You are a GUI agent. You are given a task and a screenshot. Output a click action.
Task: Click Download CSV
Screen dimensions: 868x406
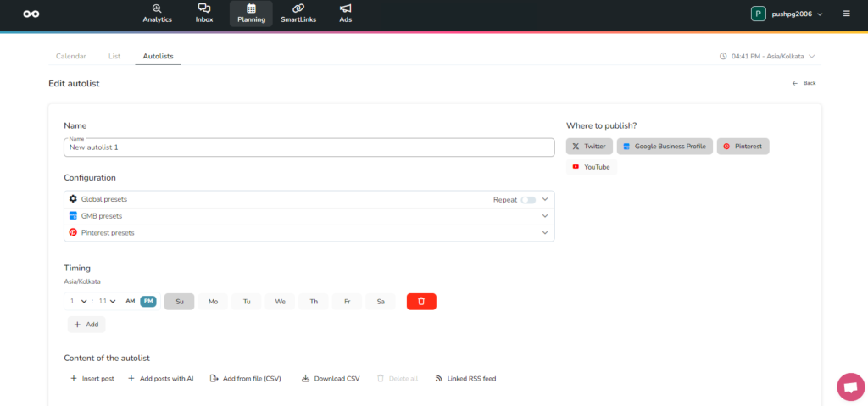pyautogui.click(x=331, y=379)
